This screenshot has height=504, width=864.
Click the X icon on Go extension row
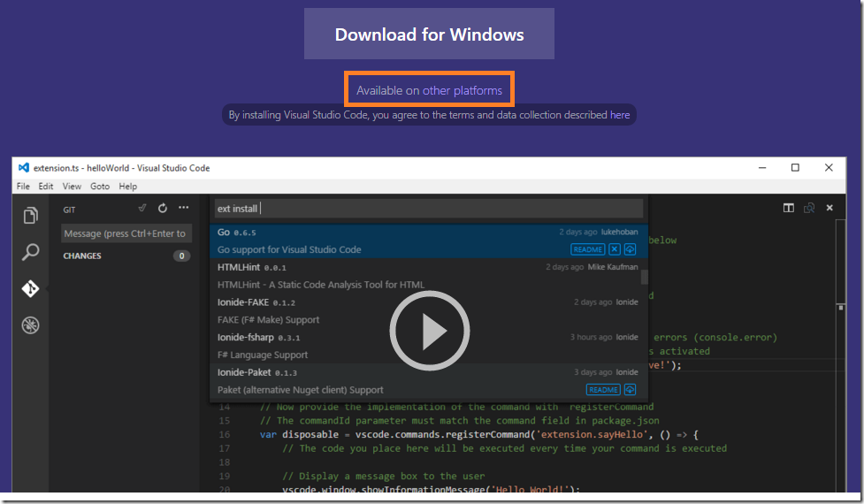[x=615, y=249]
